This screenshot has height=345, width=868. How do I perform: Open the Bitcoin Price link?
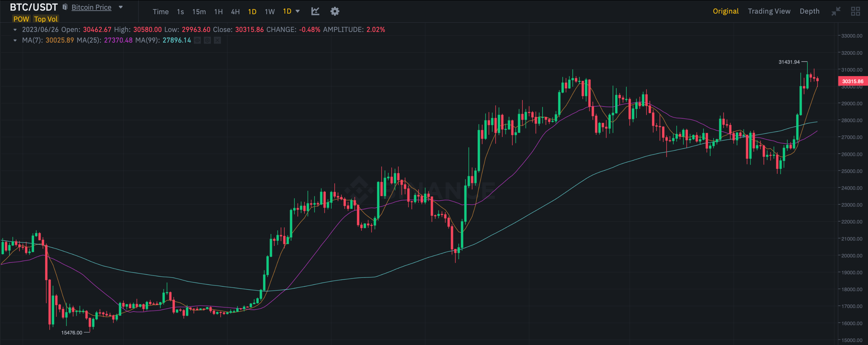coord(91,7)
